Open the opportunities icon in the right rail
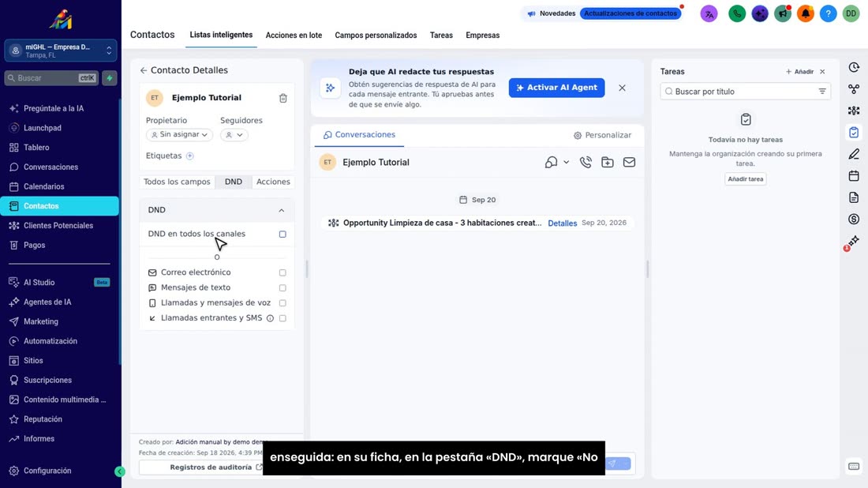Viewport: 868px width, 488px height. point(854,111)
